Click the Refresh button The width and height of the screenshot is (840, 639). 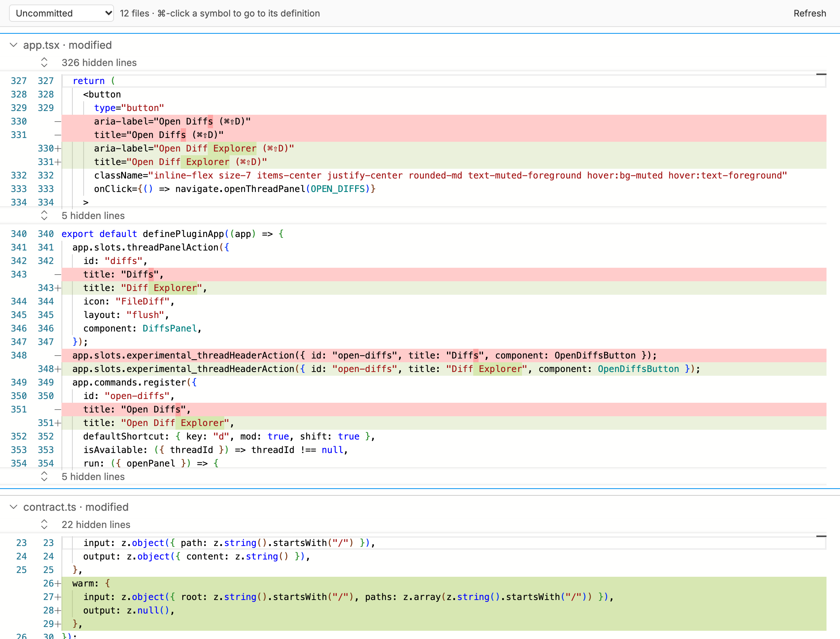[x=810, y=13]
